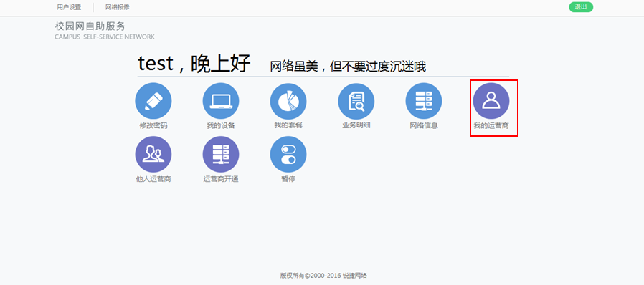Select the highlighted 我的运营商 person icon
Screen dimensions: 644x285
point(491,101)
